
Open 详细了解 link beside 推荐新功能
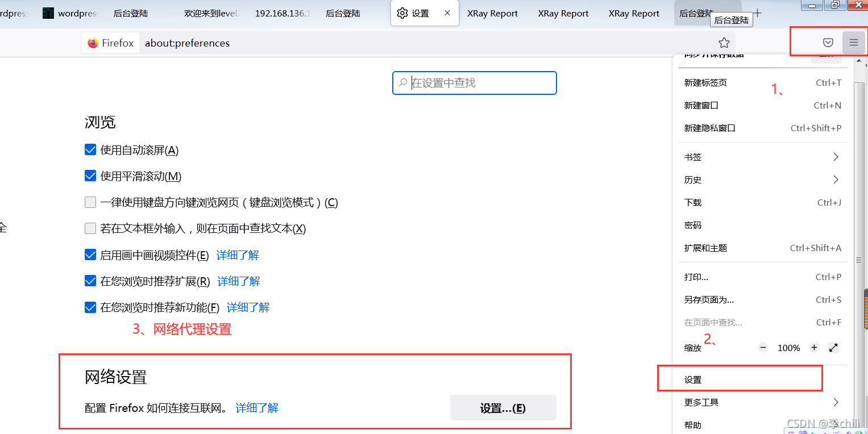click(248, 307)
